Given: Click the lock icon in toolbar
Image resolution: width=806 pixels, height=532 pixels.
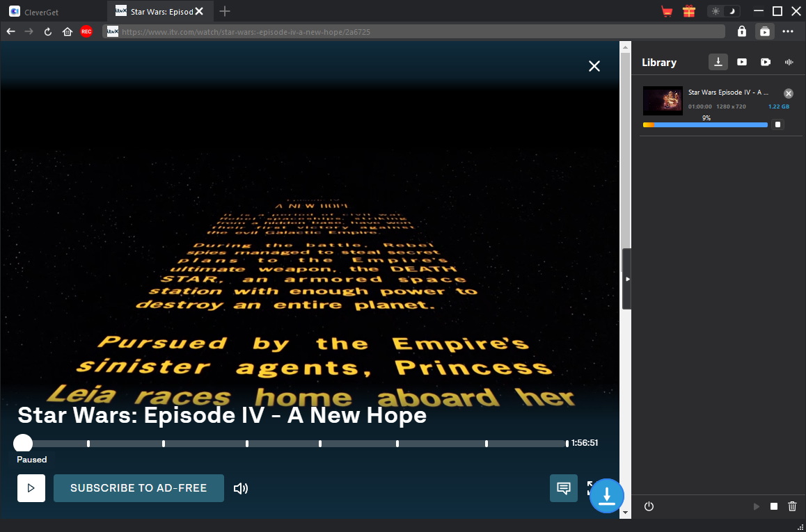Looking at the screenshot, I should (x=742, y=31).
